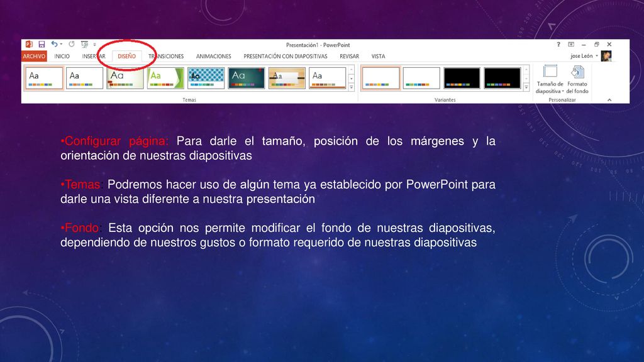Open Formato del fondo pane

577,80
